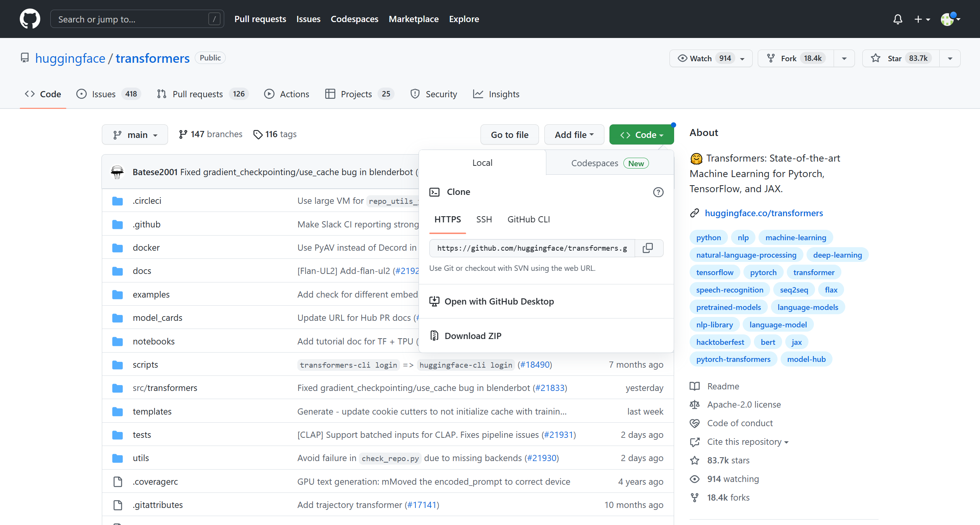
Task: Open the Issues tab with 418 count
Action: (106, 94)
